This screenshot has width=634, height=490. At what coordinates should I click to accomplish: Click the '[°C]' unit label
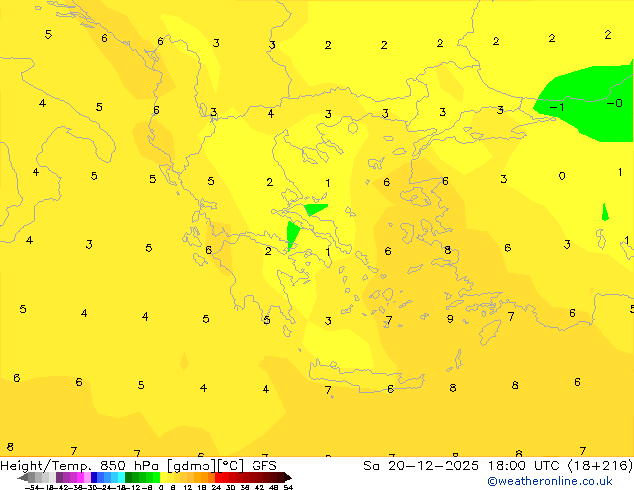tap(230, 466)
